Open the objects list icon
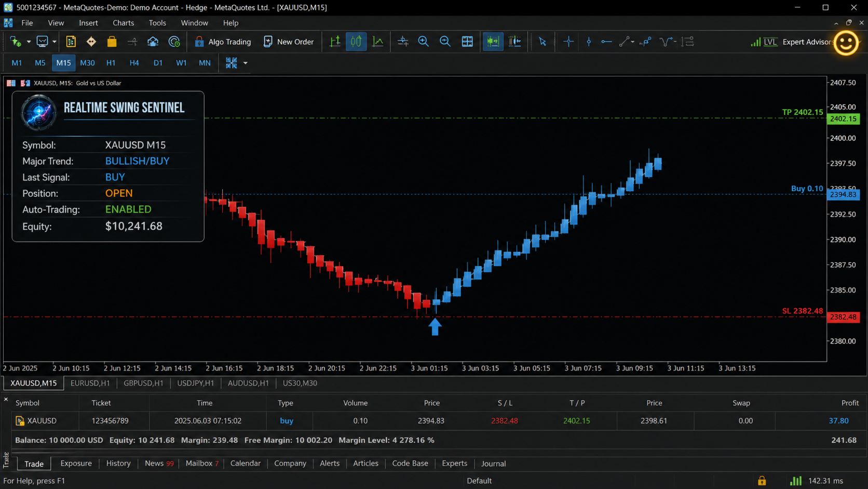Viewport: 868px width, 489px height. [688, 42]
